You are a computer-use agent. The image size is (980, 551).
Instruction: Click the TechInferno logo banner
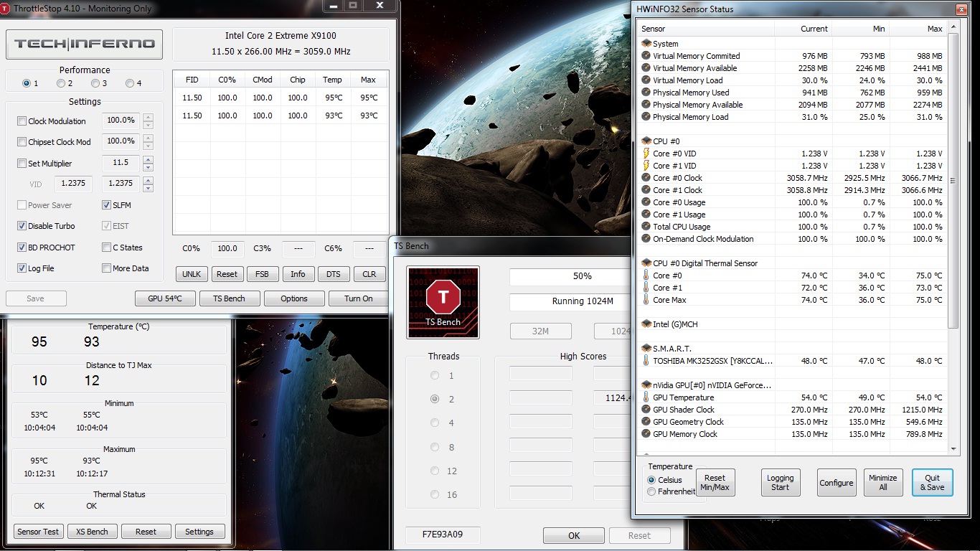click(x=85, y=44)
